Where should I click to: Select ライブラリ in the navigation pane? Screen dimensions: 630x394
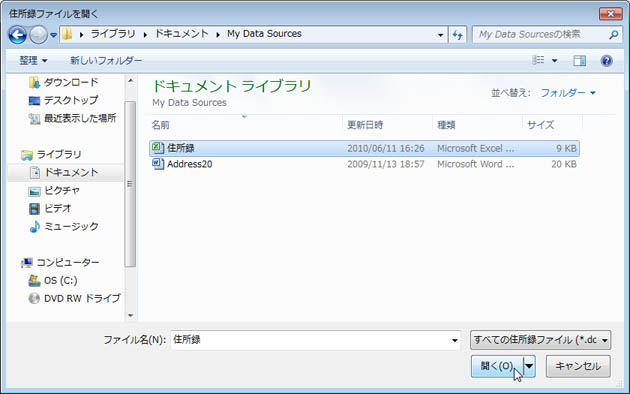[x=59, y=154]
